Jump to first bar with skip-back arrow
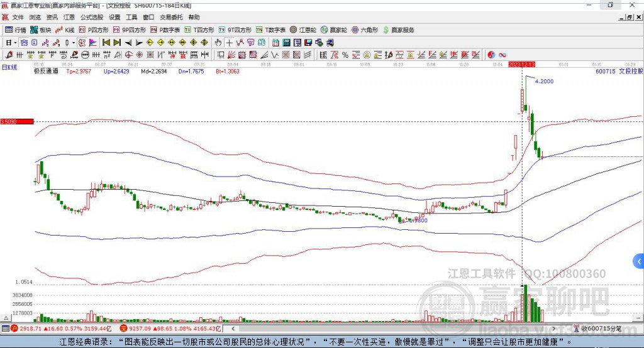Screen dimensions: 644x348 click(106, 43)
